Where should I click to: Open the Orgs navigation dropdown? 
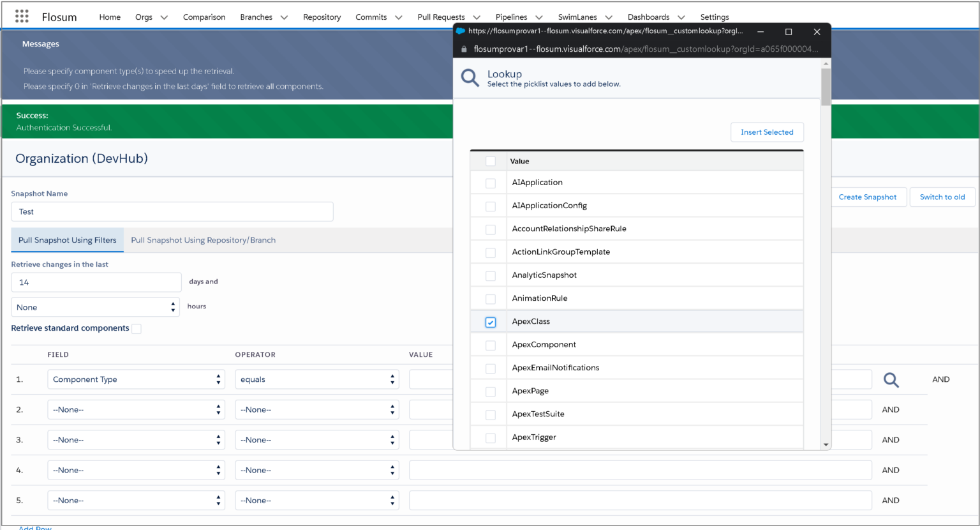[151, 17]
